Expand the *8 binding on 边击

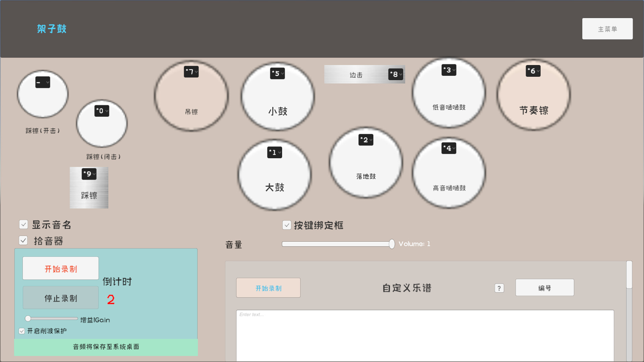click(x=396, y=74)
